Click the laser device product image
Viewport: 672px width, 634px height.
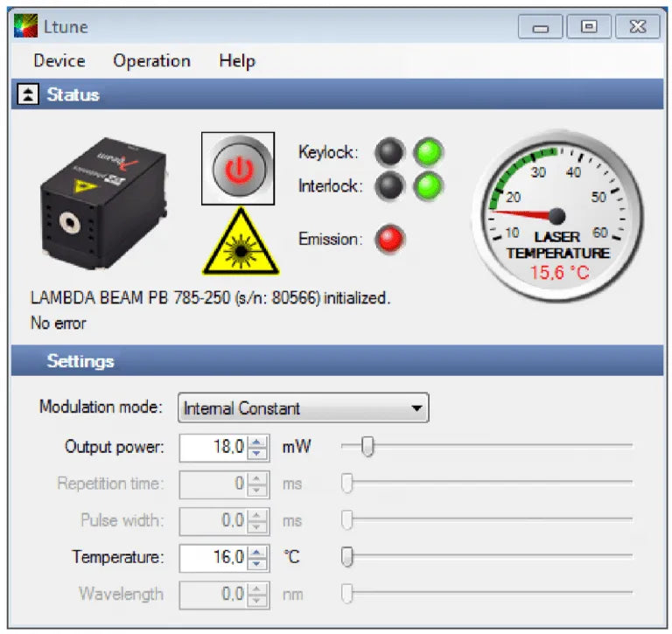pos(103,204)
